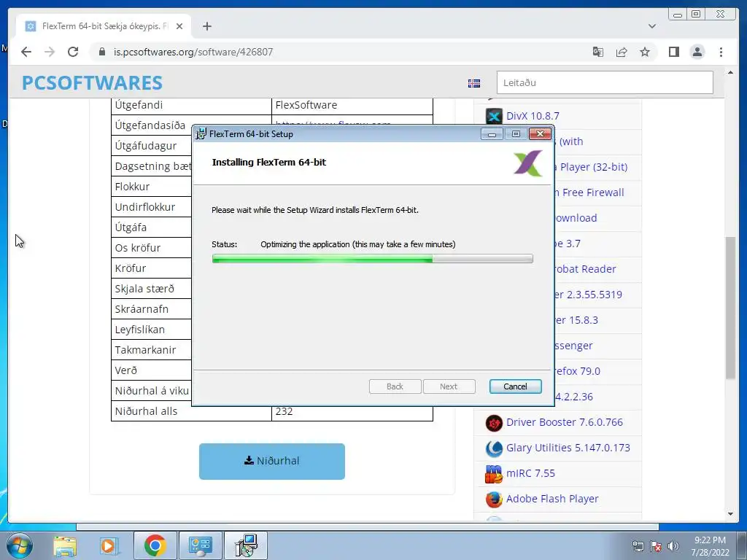Viewport: 747px width, 560px height.
Task: Click the DivX icon in sidebar
Action: click(x=494, y=116)
